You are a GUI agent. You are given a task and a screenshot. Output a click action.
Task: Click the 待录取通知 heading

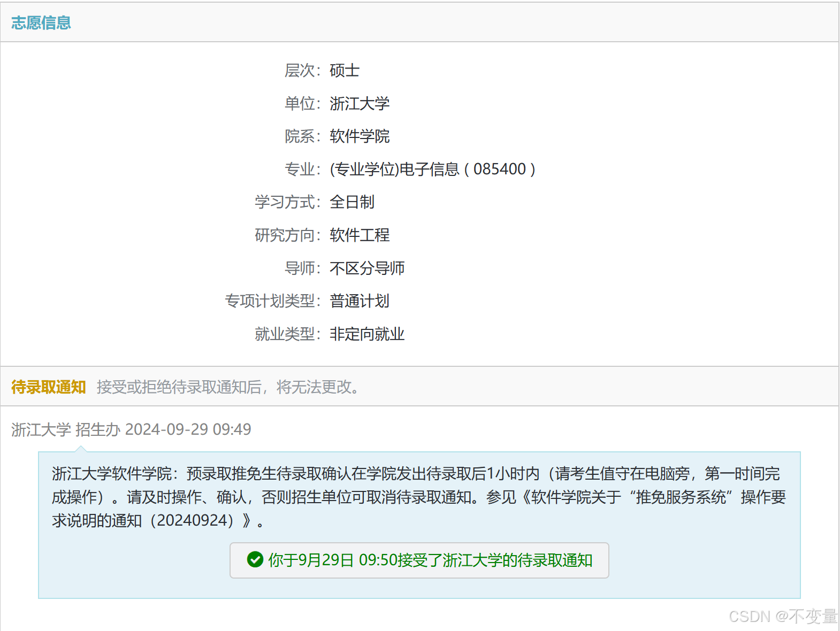tap(49, 387)
